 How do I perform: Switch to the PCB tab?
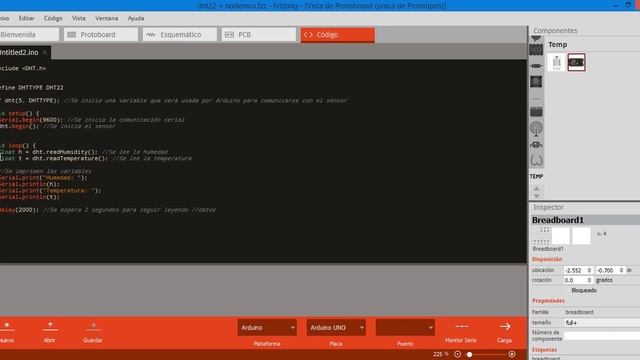coord(259,35)
